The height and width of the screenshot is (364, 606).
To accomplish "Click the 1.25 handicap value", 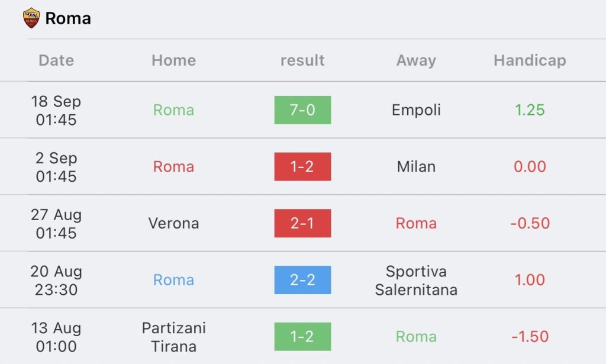I will [x=530, y=110].
